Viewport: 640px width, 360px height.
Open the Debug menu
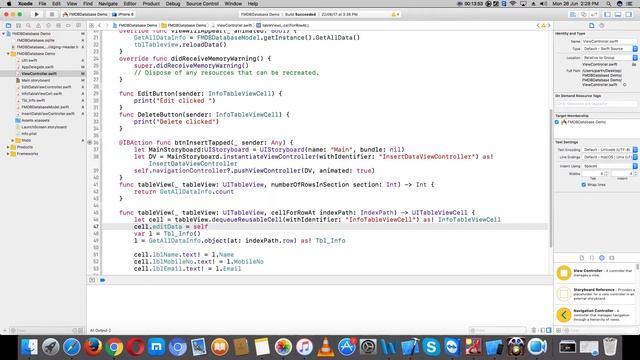coord(173,4)
